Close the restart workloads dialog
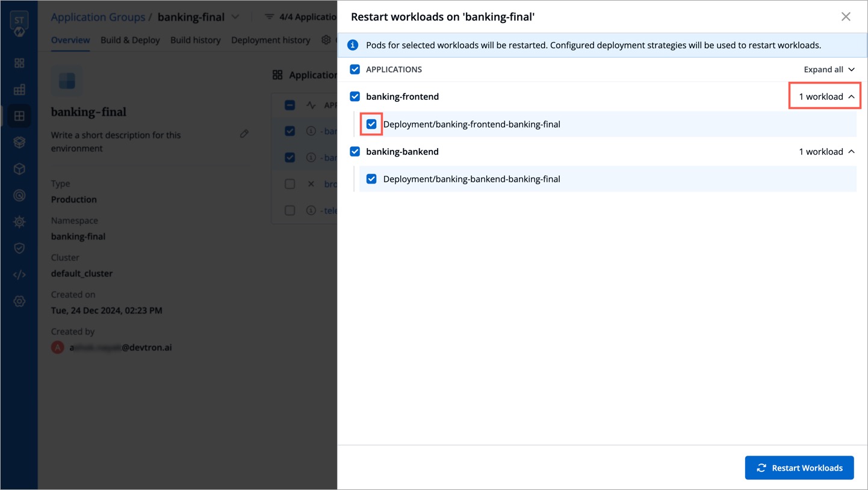The image size is (868, 490). [846, 17]
